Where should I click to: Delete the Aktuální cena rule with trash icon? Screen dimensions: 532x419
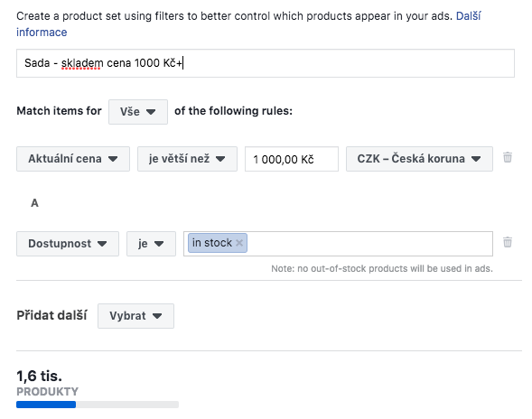pyautogui.click(x=508, y=157)
